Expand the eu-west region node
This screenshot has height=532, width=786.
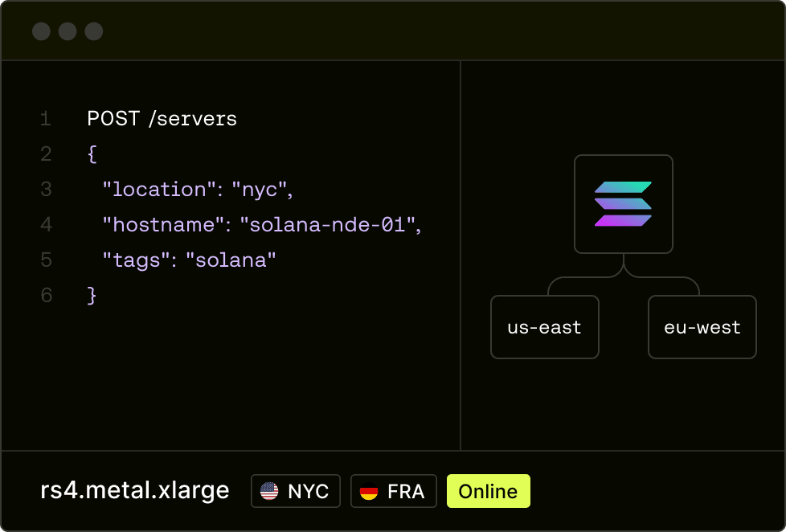702,327
